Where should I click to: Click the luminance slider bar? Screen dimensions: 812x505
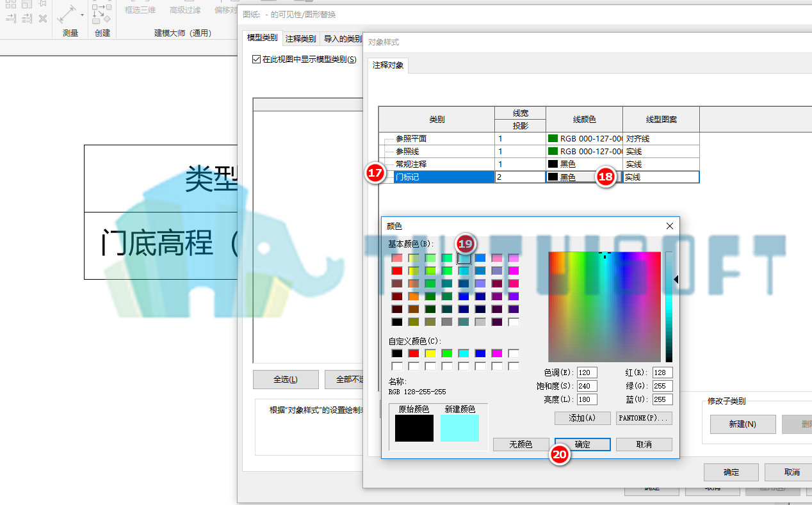tap(669, 307)
